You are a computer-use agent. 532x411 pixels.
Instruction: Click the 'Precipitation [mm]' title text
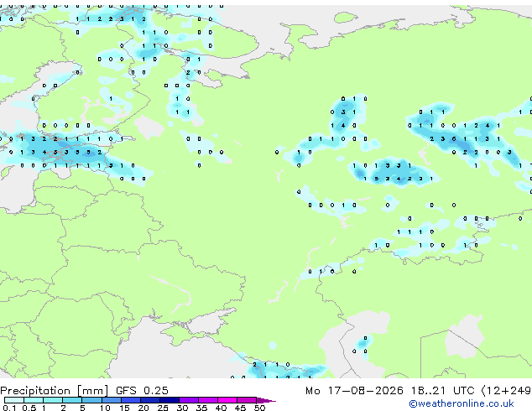click(55, 391)
